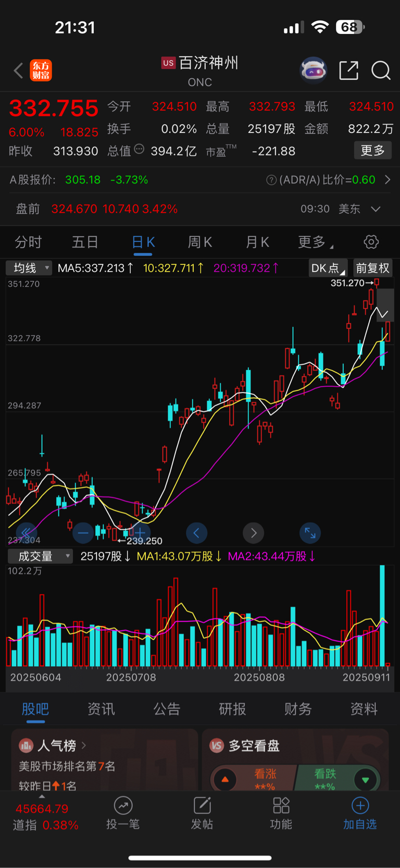Expand the 道指 index bar arrow
400x868 pixels.
coord(42,797)
